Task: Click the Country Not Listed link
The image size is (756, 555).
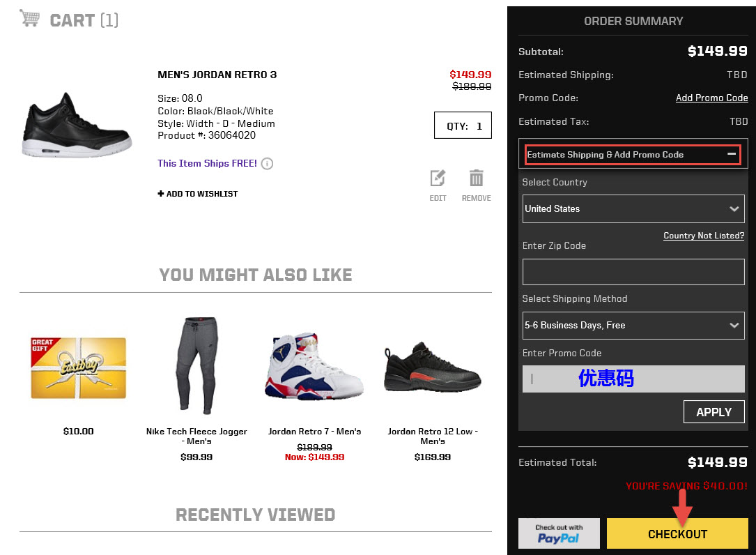Action: (704, 236)
